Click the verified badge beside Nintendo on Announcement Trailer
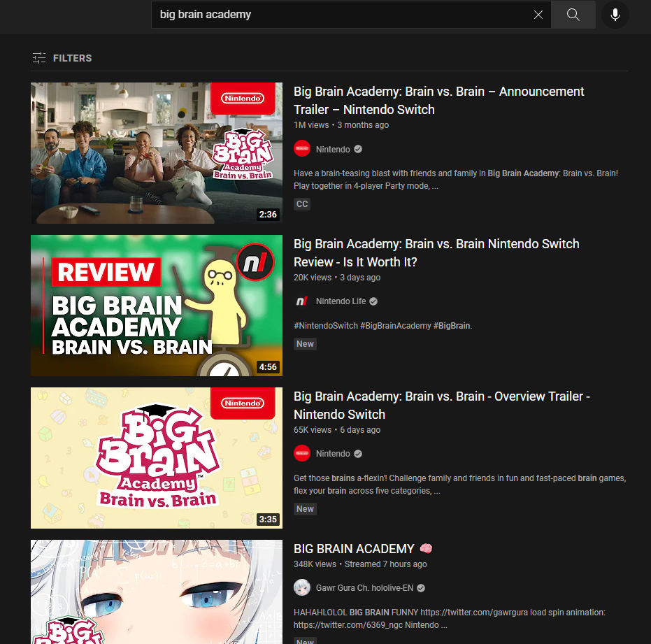 pos(358,150)
